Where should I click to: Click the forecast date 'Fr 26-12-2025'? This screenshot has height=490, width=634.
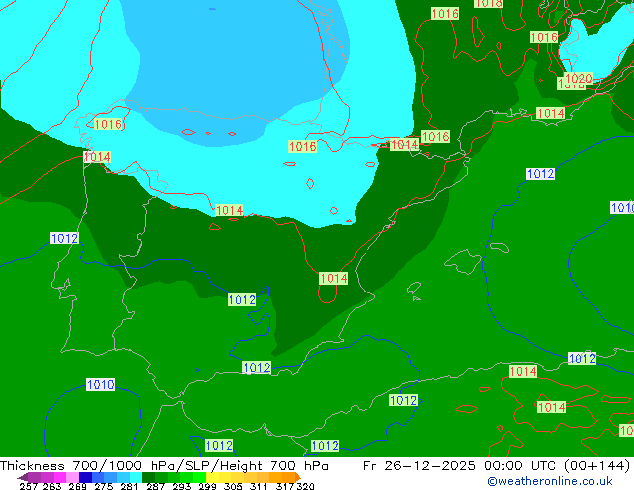point(419,465)
